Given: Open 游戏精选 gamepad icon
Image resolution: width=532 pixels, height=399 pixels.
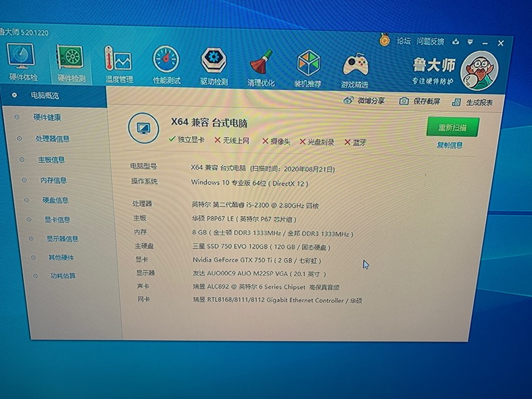Looking at the screenshot, I should click(x=355, y=69).
